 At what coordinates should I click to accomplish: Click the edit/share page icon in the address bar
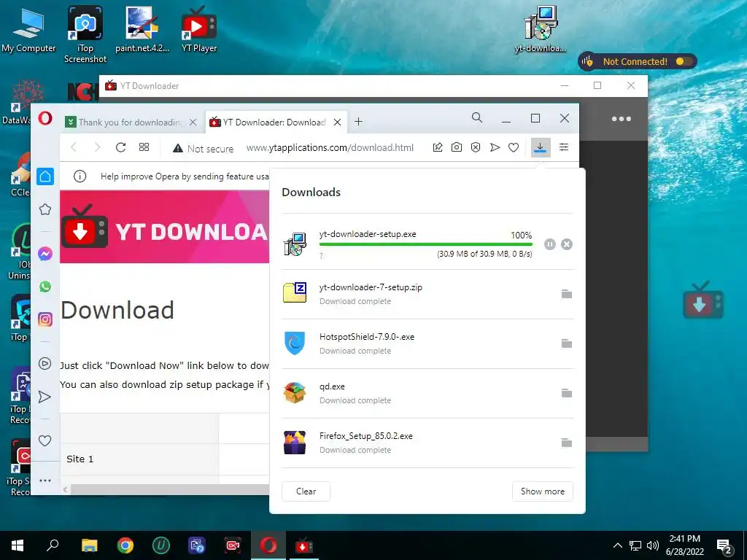tap(438, 147)
